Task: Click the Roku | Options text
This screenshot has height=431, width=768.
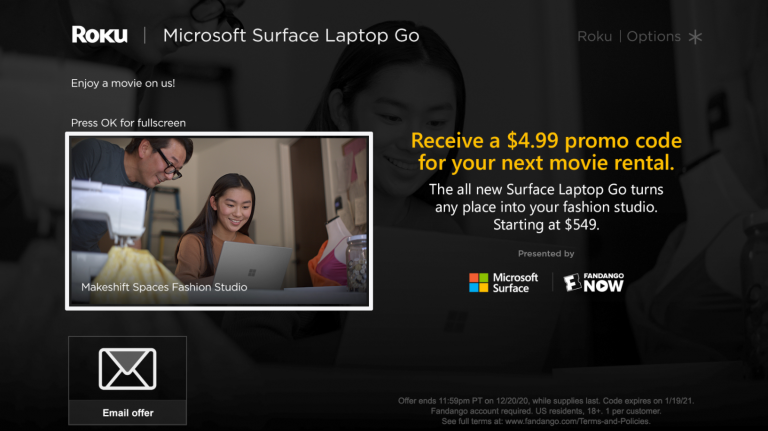Action: tap(629, 36)
